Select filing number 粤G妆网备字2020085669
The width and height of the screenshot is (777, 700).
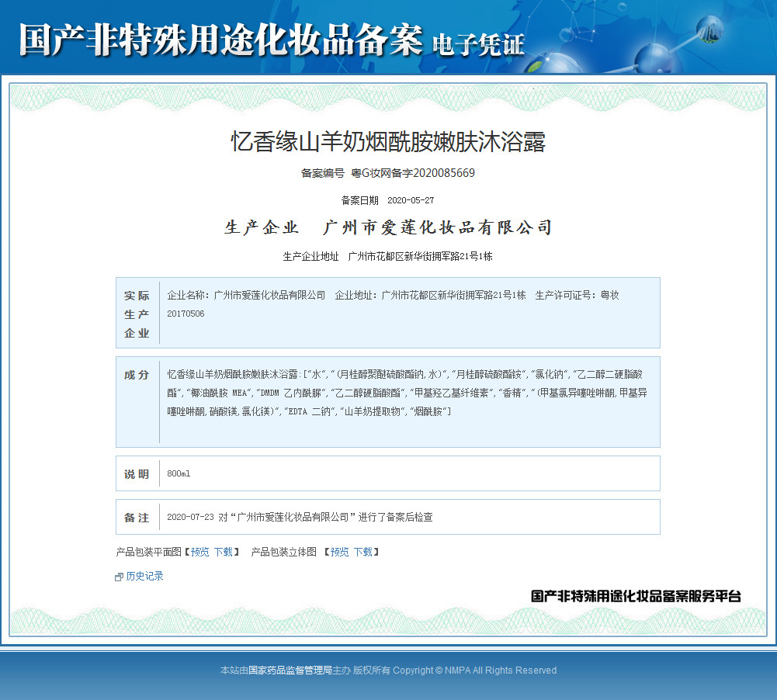(x=413, y=173)
